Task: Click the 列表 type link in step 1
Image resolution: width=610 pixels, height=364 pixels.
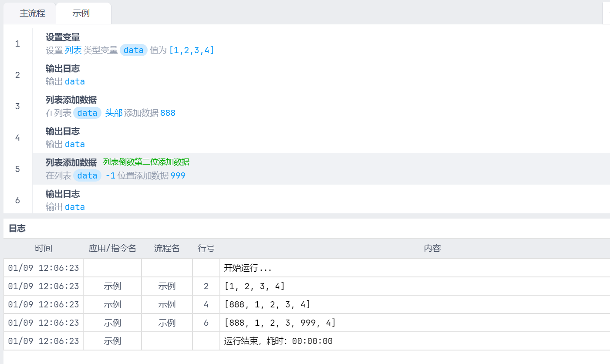Action: tap(73, 50)
